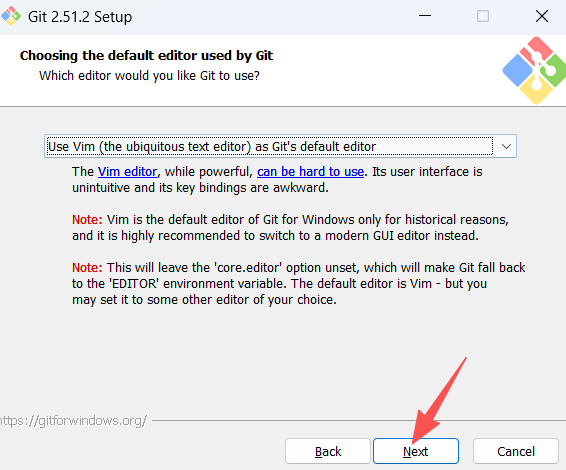Click the Git icon in title bar
The width and height of the screenshot is (566, 470).
point(11,16)
